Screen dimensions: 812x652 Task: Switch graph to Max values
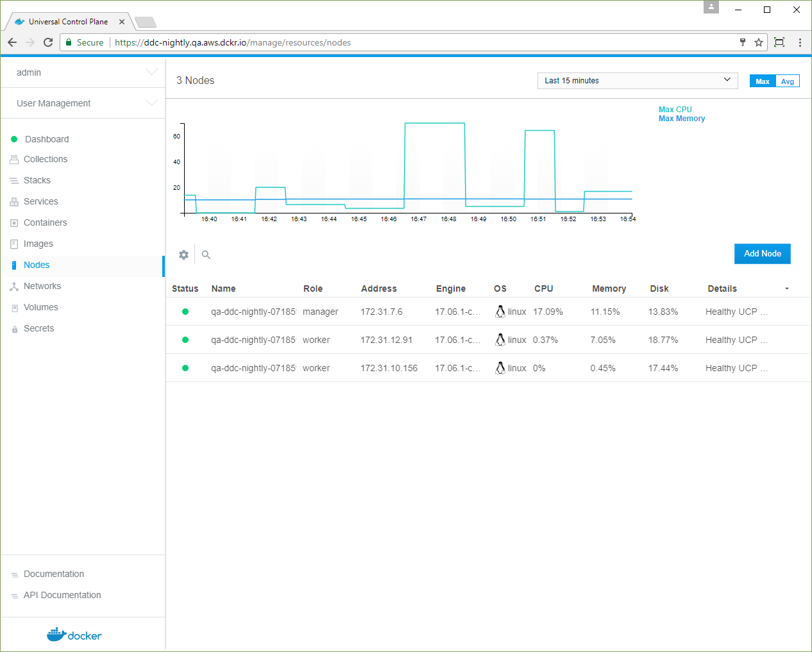(x=762, y=81)
